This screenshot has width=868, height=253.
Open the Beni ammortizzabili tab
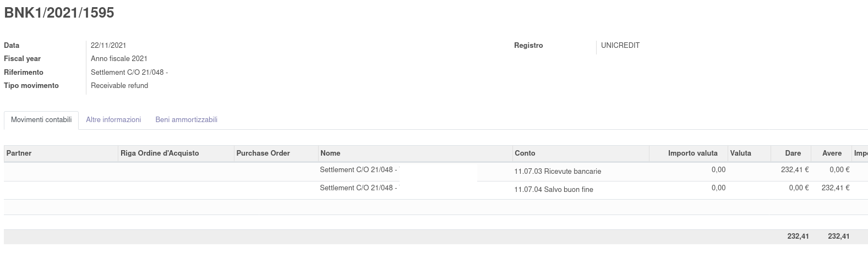[186, 120]
